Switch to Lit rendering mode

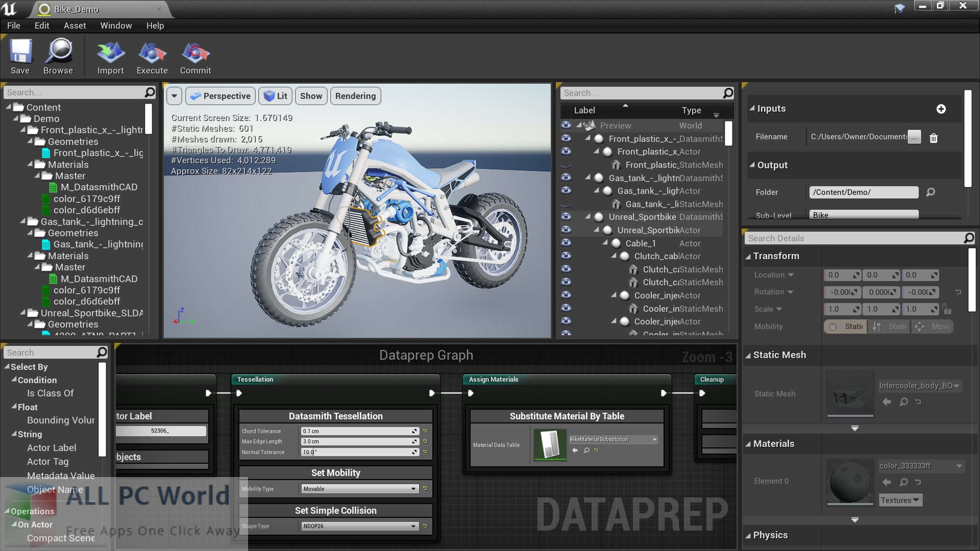276,95
